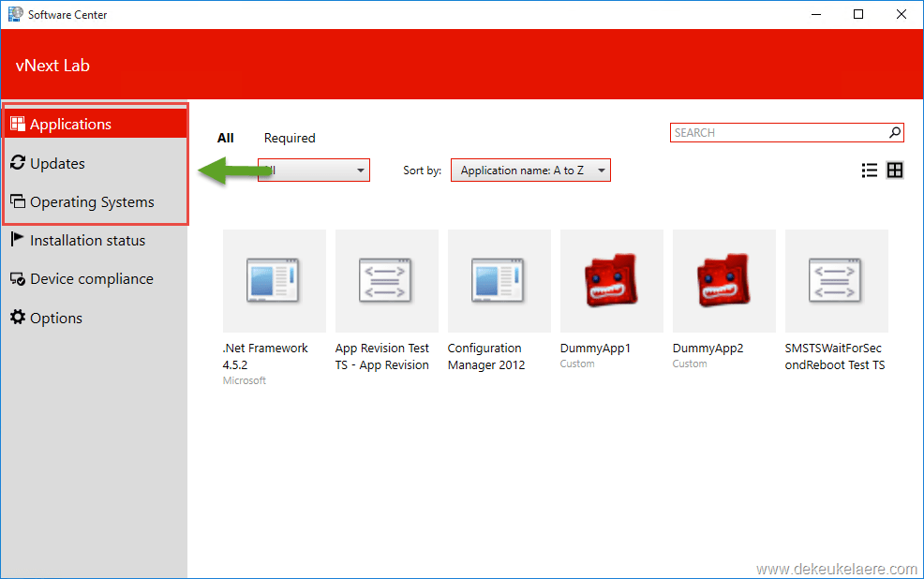Go to Updates in sidebar
Image resolution: width=924 pixels, height=579 pixels.
(x=96, y=163)
